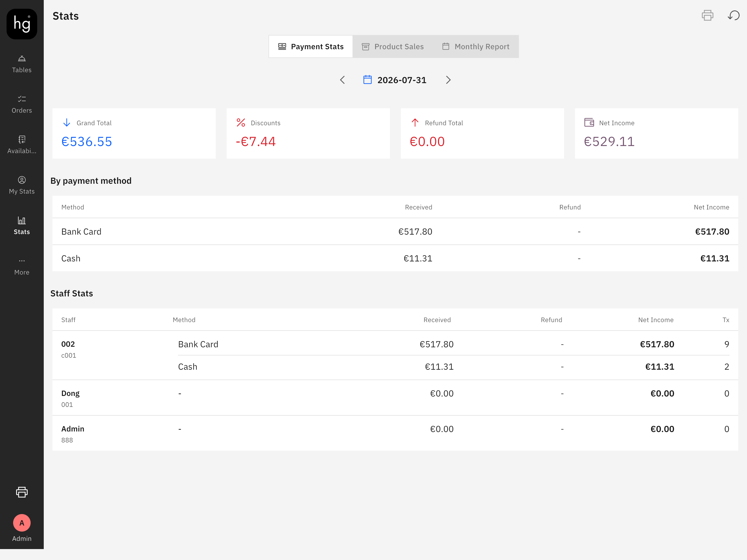Click the date 2026-07-31
This screenshot has width=747, height=560.
[x=402, y=80]
